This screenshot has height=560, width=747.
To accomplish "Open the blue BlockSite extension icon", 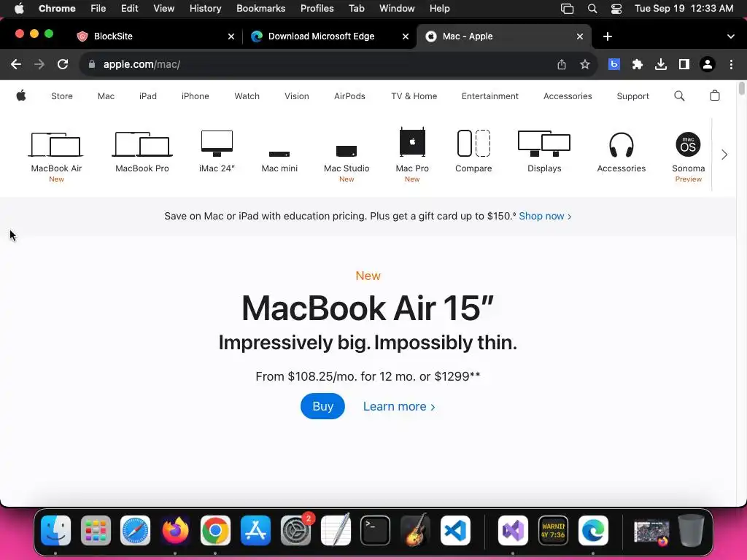I will pos(614,64).
